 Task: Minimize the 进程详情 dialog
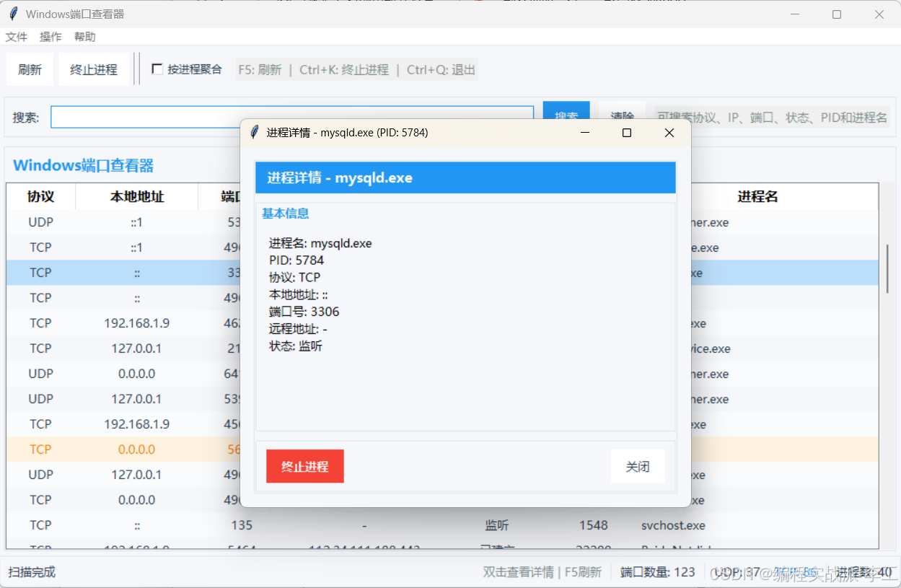[x=585, y=133]
